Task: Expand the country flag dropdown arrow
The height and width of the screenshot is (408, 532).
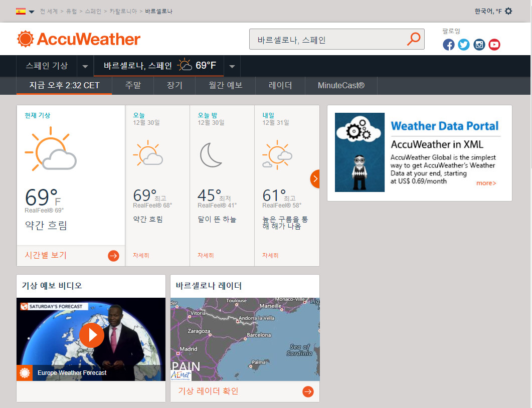Action: tap(32, 12)
